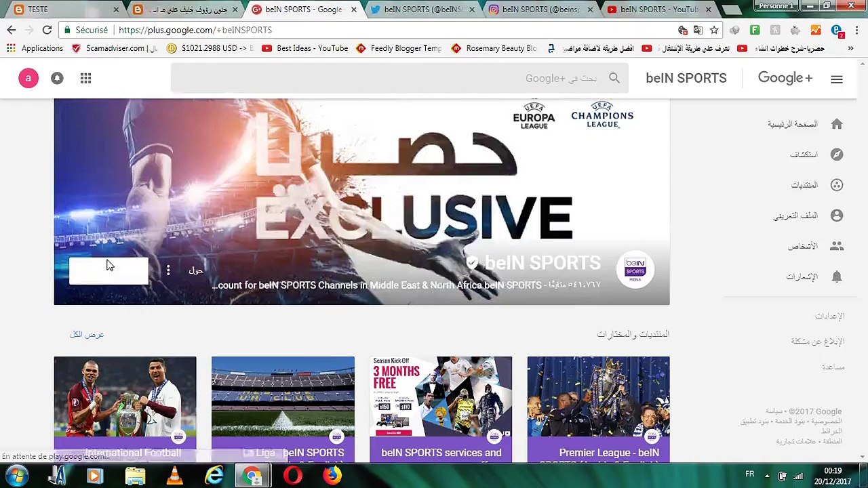Open the file explorer folder in taskbar
The height and width of the screenshot is (488, 868).
(x=136, y=475)
